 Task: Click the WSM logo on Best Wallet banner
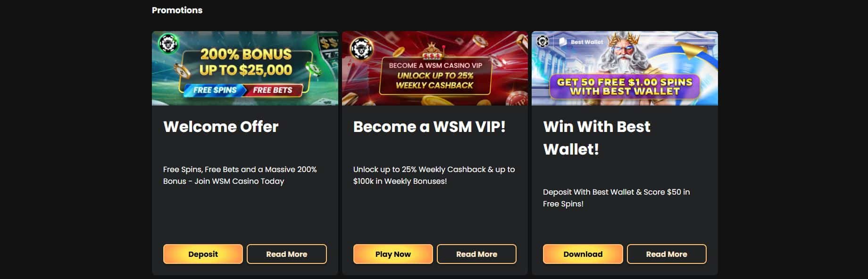click(x=542, y=41)
